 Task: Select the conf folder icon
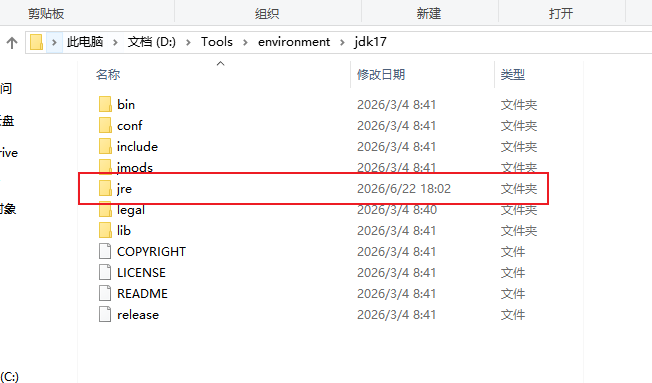pos(105,126)
